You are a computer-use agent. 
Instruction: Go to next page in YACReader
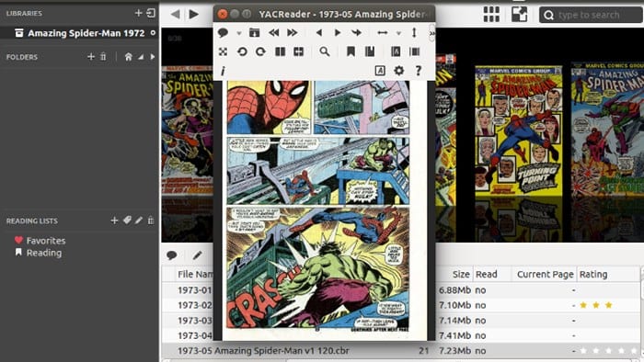pos(338,32)
